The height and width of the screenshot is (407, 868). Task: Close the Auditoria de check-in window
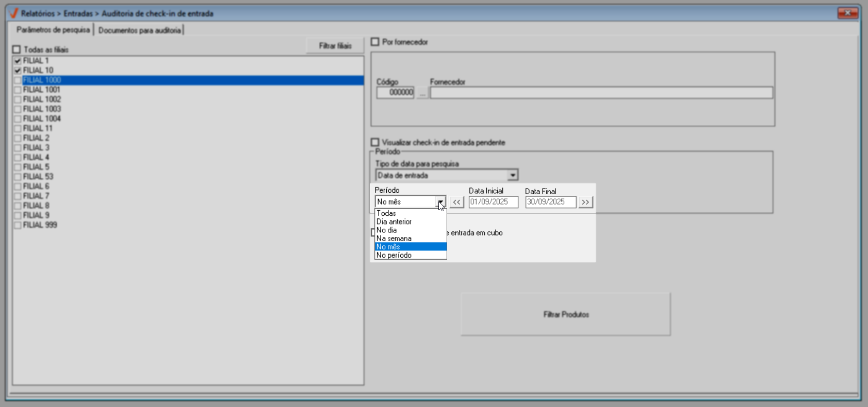847,13
